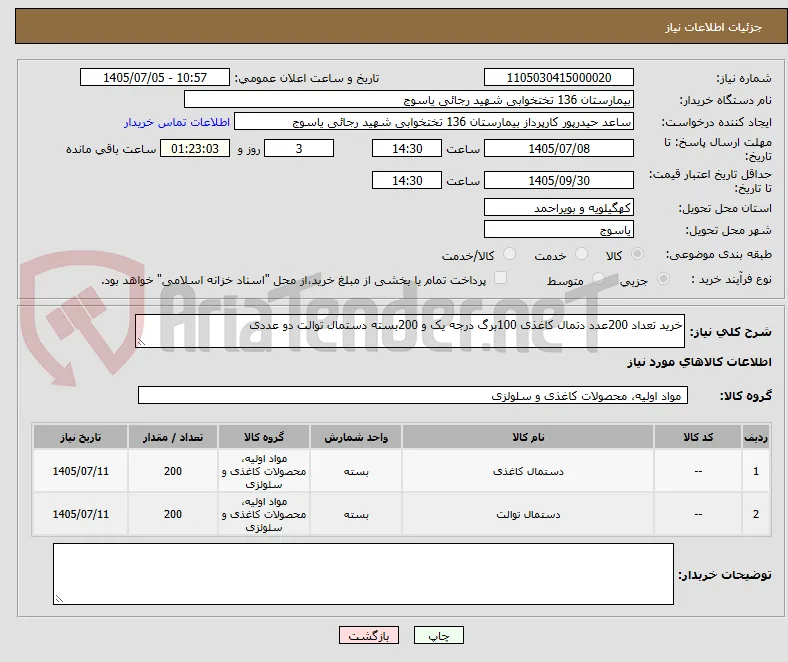Image resolution: width=788 pixels, height=662 pixels.
Task: Click the response deadline date 1405/07/08
Action: (558, 148)
